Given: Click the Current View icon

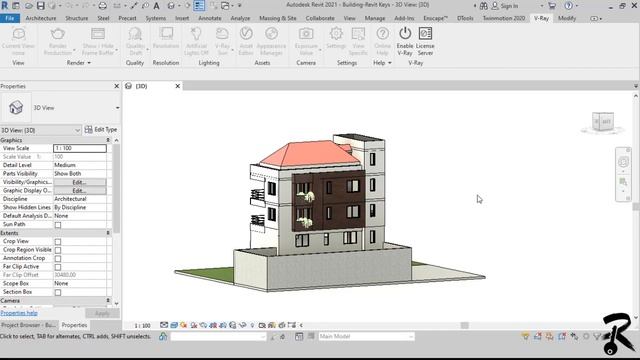Looking at the screenshot, I should (x=18, y=33).
